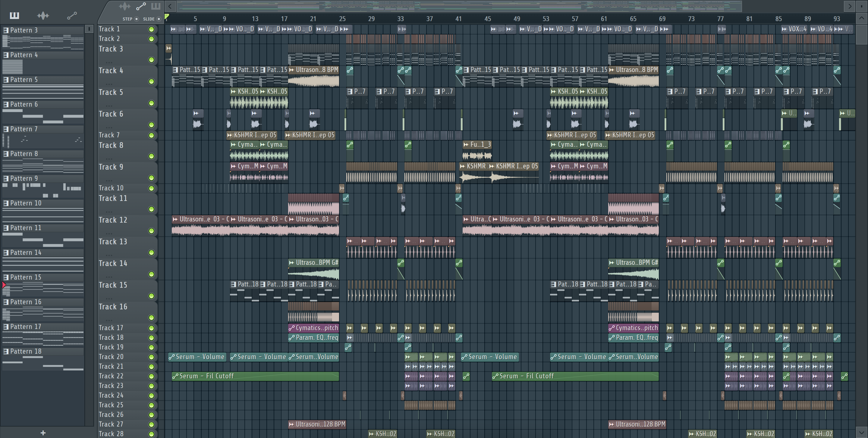Click the left arrow to scroll playlist back
This screenshot has height=438, width=868.
pos(170,6)
